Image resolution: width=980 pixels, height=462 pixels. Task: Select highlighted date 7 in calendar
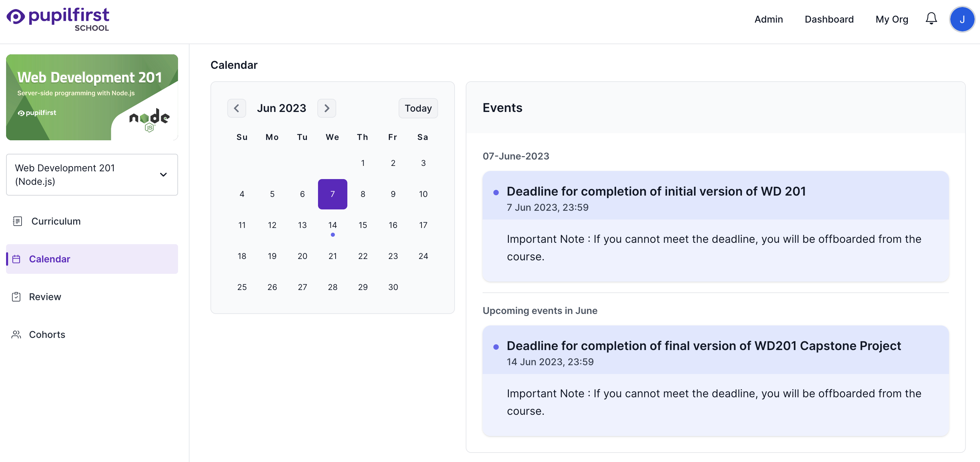coord(332,194)
